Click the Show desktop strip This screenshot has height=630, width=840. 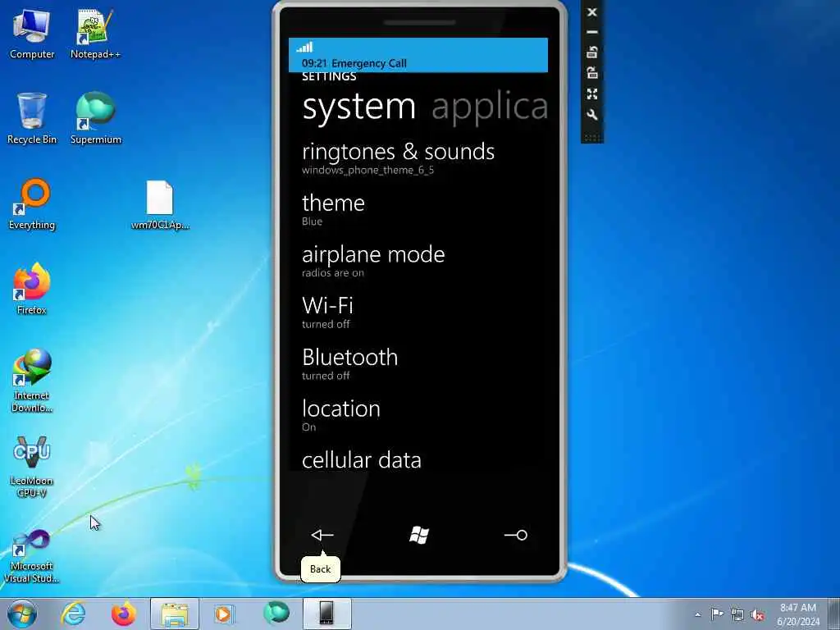click(x=834, y=614)
